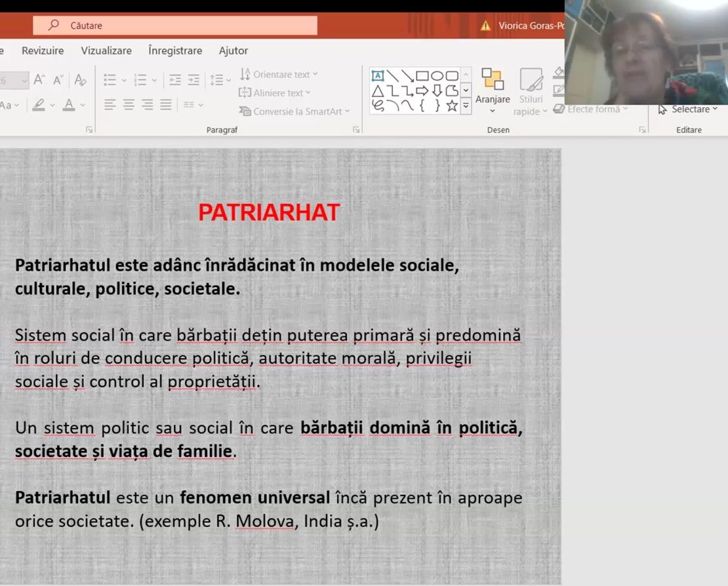The height and width of the screenshot is (586, 728).
Task: Select the star shape in shapes gallery
Action: (452, 106)
